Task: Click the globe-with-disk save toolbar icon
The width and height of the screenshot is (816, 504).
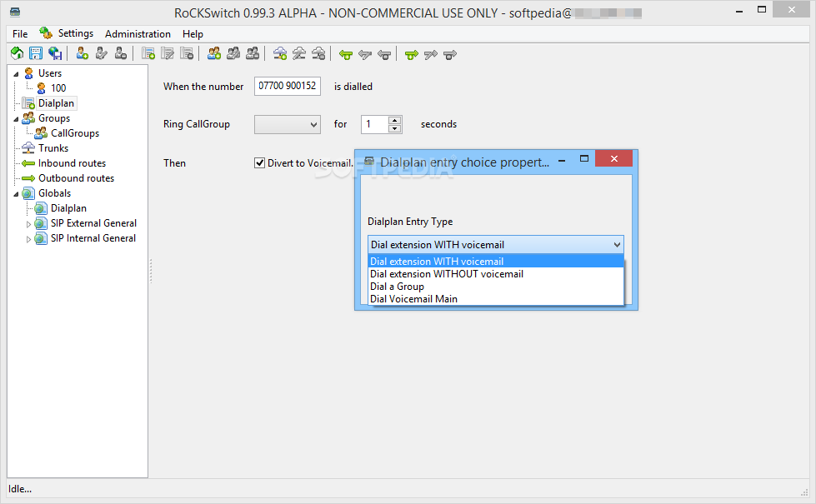Action: [55, 53]
